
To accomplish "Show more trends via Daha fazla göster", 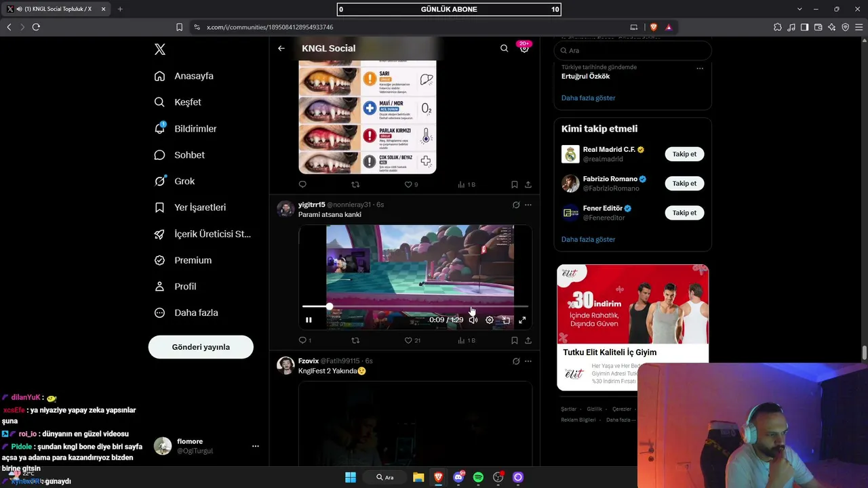I will click(589, 98).
